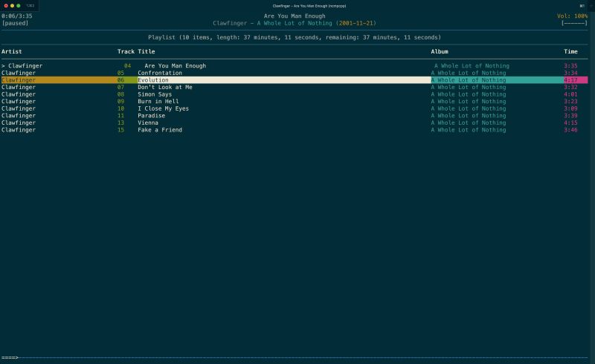Select the 'Don't Look at Me' title

[164, 87]
